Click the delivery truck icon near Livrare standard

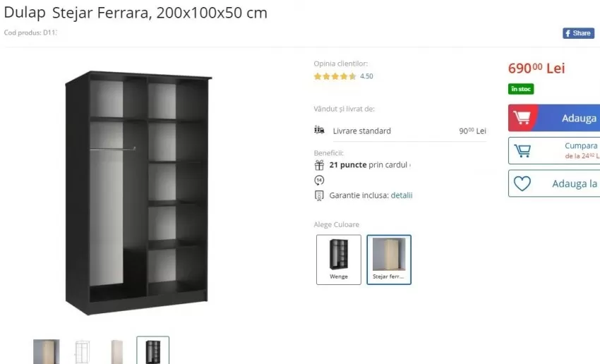(319, 131)
